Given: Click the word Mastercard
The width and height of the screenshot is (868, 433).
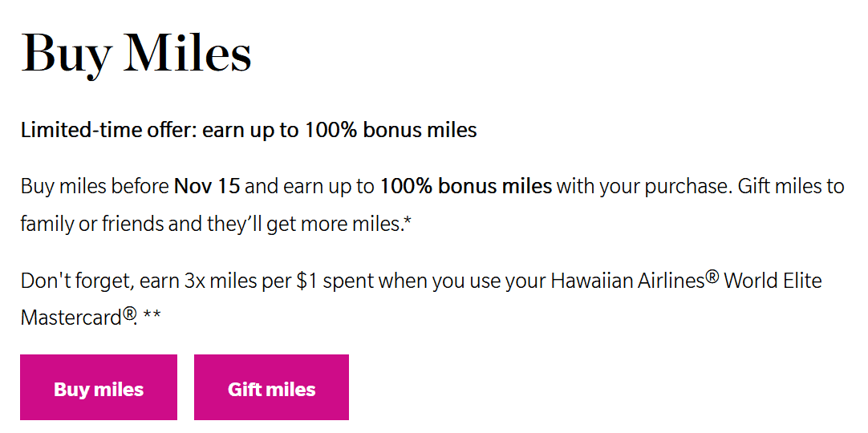Looking at the screenshot, I should 71,317.
